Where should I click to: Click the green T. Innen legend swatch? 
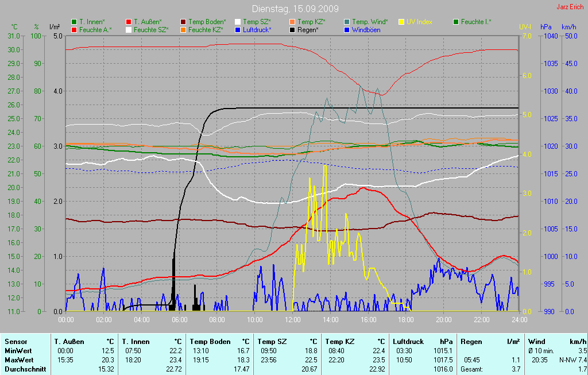tap(74, 22)
